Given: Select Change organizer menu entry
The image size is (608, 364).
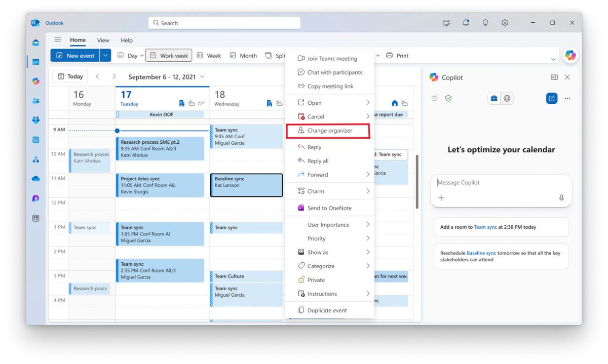Looking at the screenshot, I should (x=328, y=131).
